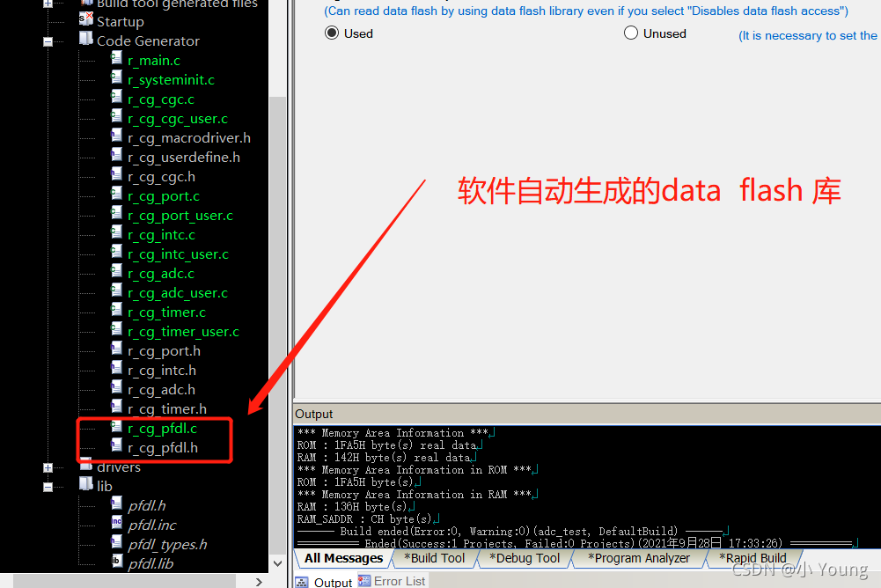Click the r_cg_port.c file icon
The image size is (881, 588).
click(x=116, y=194)
